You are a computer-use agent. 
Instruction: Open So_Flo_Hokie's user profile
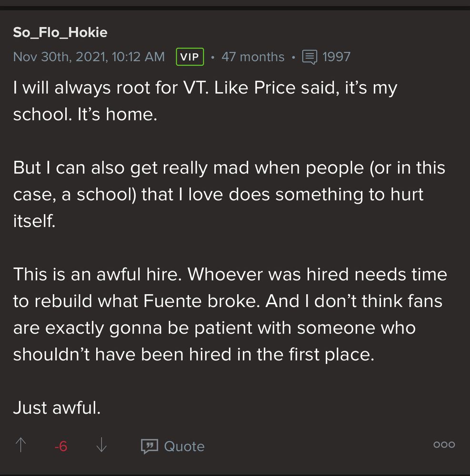60,32
